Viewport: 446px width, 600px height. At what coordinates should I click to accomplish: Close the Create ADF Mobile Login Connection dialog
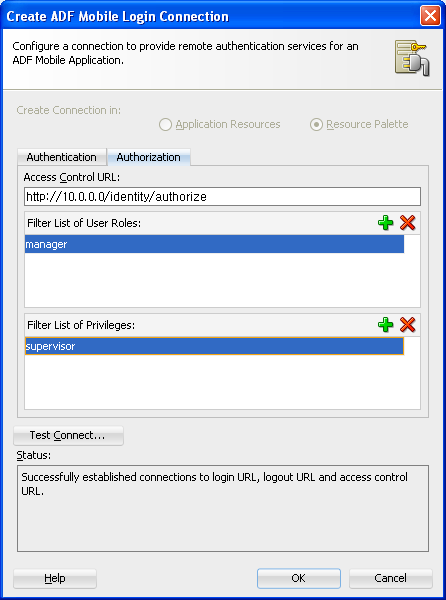[430, 16]
